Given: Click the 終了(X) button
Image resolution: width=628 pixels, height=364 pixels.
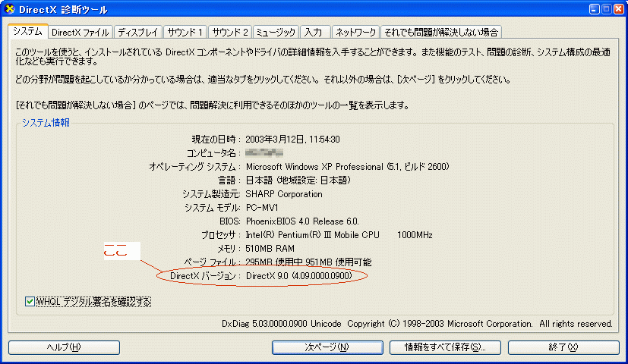Looking at the screenshot, I should click(x=563, y=347).
